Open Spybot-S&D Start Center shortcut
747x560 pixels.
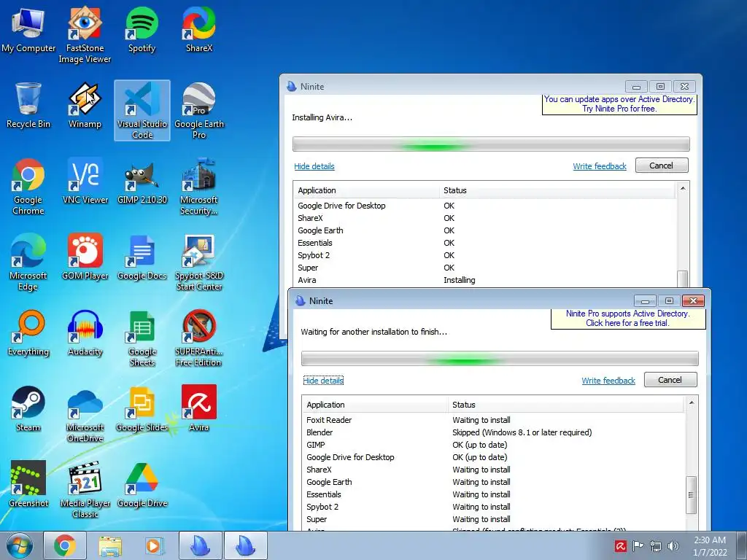click(199, 262)
